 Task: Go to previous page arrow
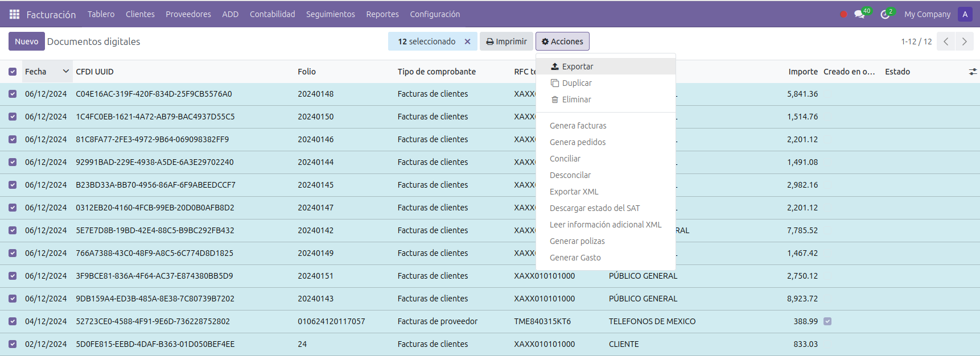[x=946, y=42]
